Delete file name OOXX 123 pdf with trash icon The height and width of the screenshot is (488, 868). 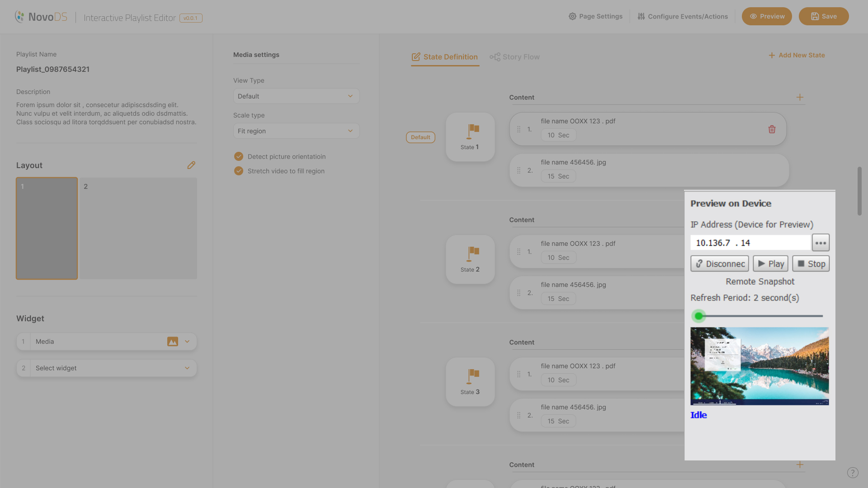pos(772,129)
